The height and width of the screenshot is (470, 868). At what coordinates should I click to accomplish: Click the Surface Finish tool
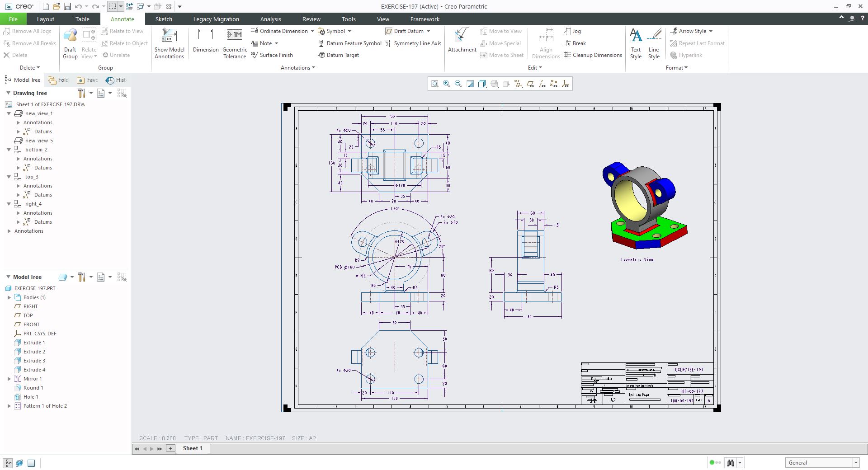pyautogui.click(x=272, y=55)
